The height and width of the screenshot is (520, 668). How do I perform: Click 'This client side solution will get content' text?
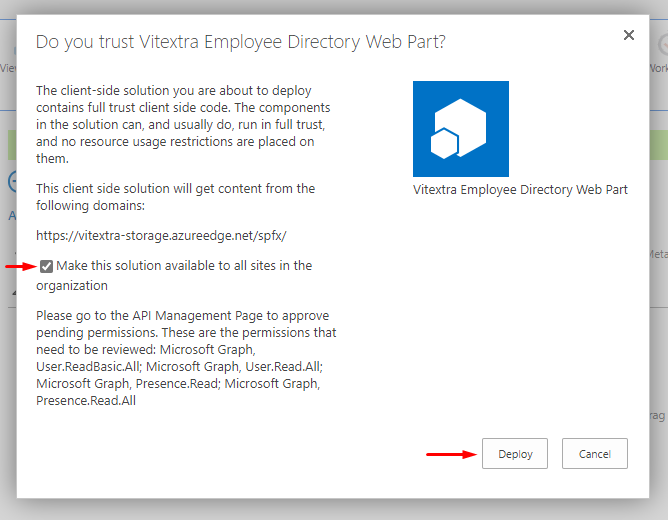point(176,197)
